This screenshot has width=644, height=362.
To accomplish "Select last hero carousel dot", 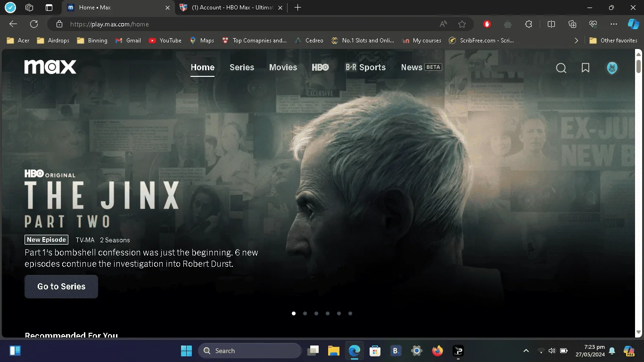I will click(350, 313).
